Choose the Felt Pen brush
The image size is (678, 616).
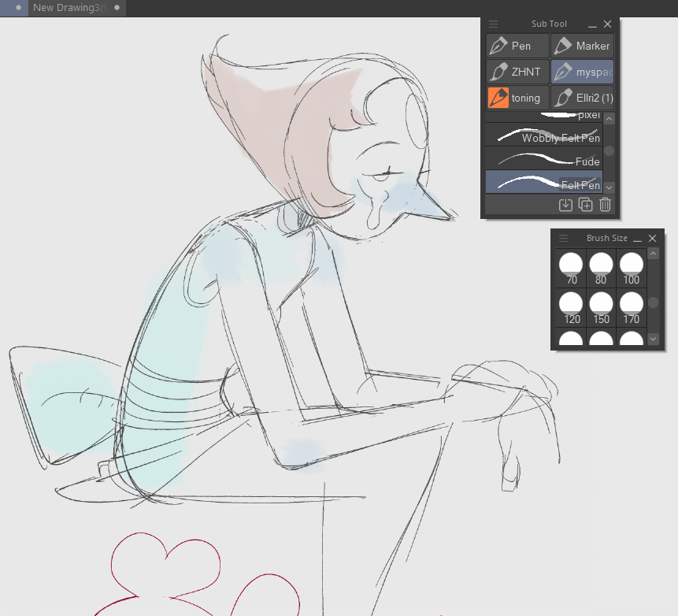pyautogui.click(x=544, y=182)
